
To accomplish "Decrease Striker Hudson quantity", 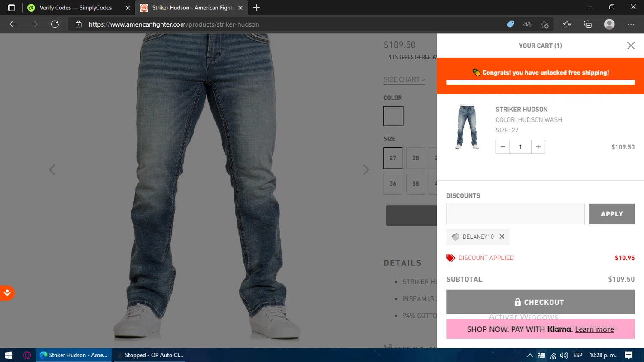I will point(503,147).
